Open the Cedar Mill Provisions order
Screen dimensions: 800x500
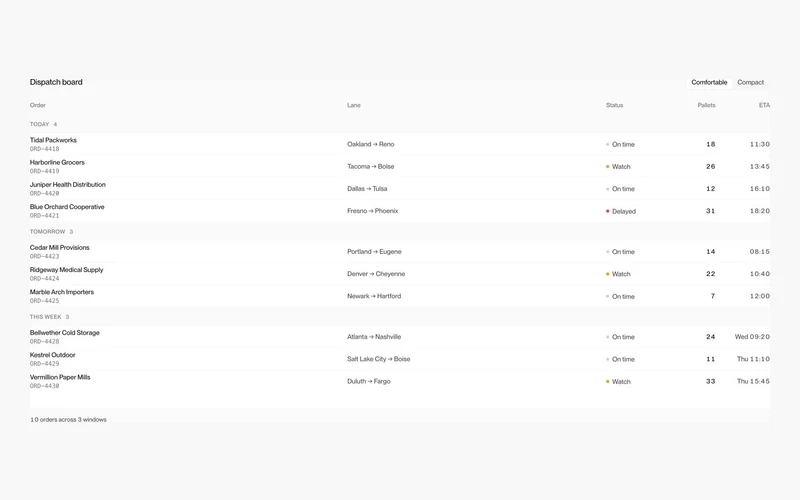point(60,247)
